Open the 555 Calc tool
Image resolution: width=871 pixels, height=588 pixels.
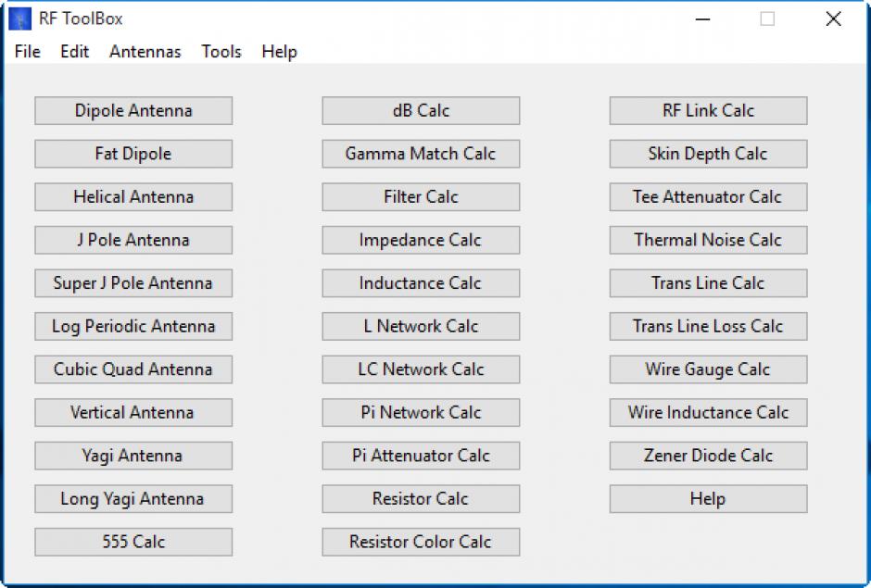click(133, 542)
